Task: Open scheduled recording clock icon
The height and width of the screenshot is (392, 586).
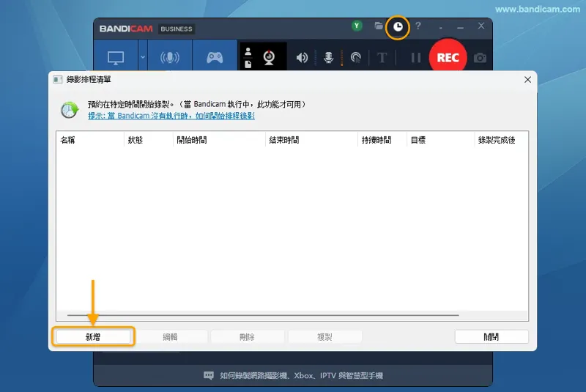Action: (x=398, y=26)
